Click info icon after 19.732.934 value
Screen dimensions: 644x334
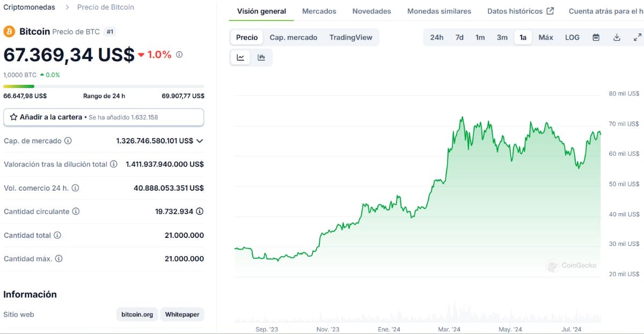point(200,212)
